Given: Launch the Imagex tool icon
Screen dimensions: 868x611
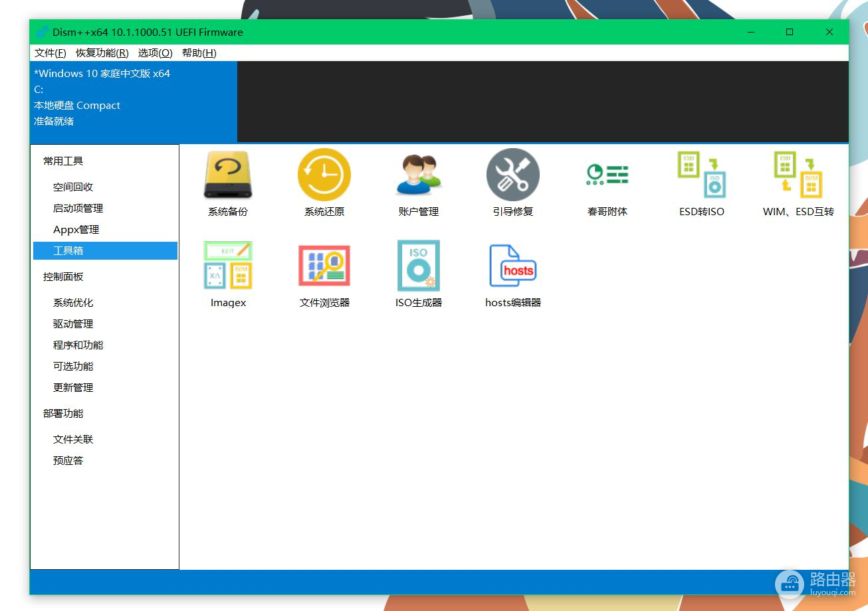Looking at the screenshot, I should [228, 266].
